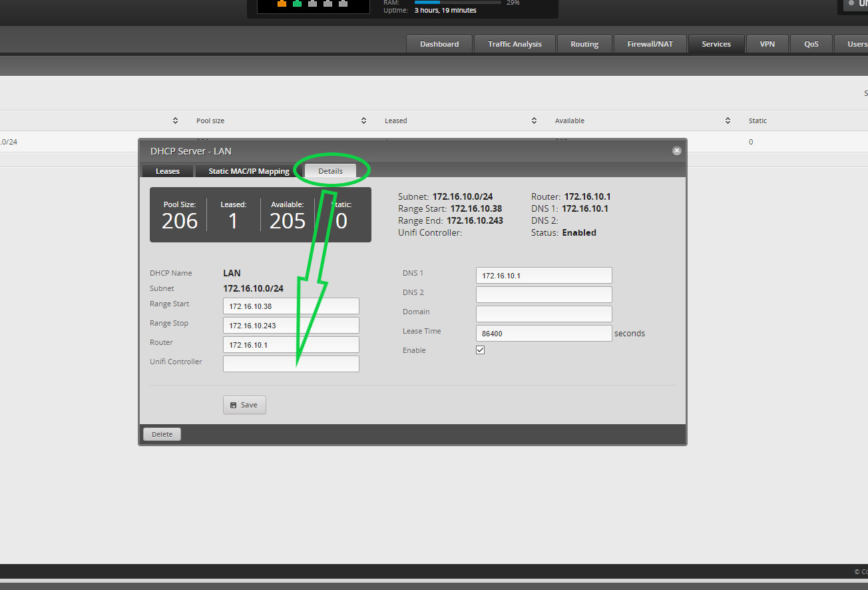Go to Traffic Analysis tab
Image resolution: width=868 pixels, height=590 pixels.
tap(515, 44)
